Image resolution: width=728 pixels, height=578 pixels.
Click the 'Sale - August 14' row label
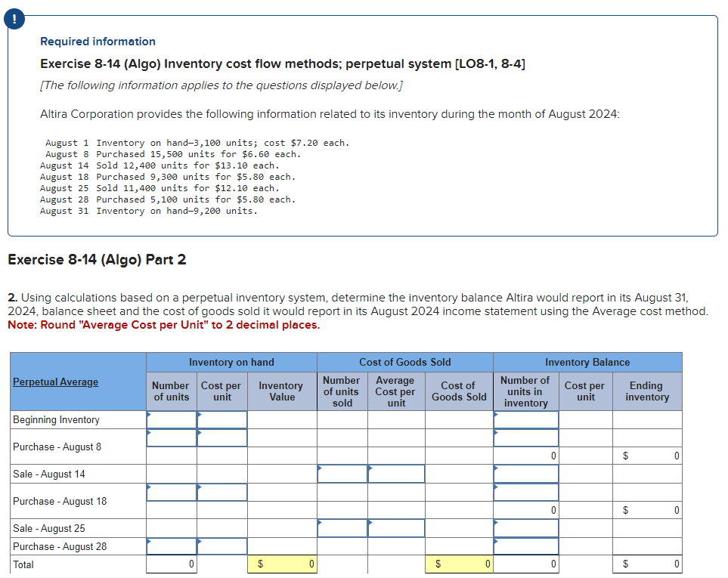coord(48,474)
